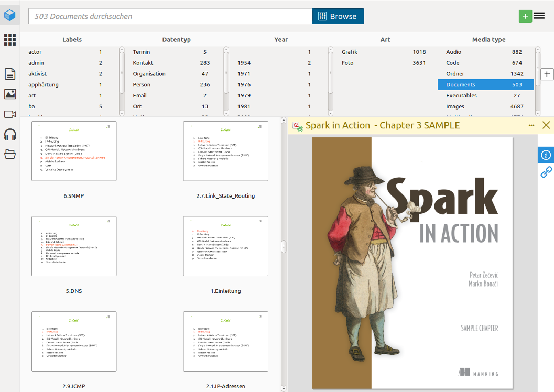Filter by Art Grafik
This screenshot has width=554, height=392.
pyautogui.click(x=384, y=52)
